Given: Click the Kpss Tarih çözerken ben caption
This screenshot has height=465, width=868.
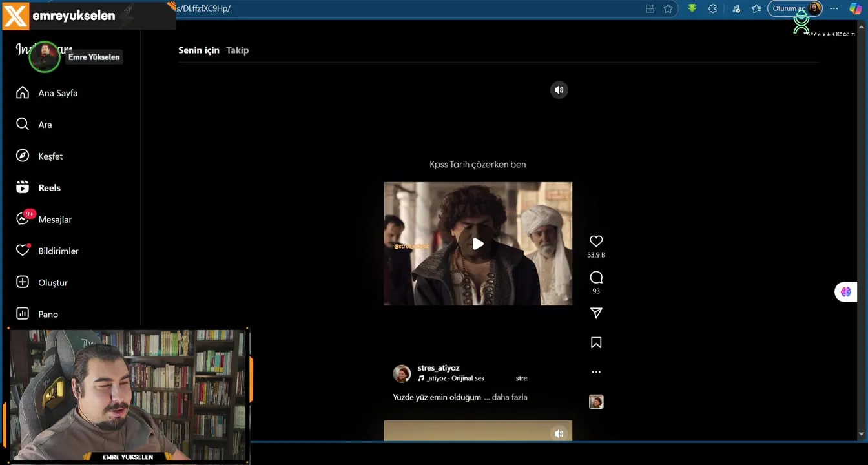Looking at the screenshot, I should pyautogui.click(x=478, y=165).
